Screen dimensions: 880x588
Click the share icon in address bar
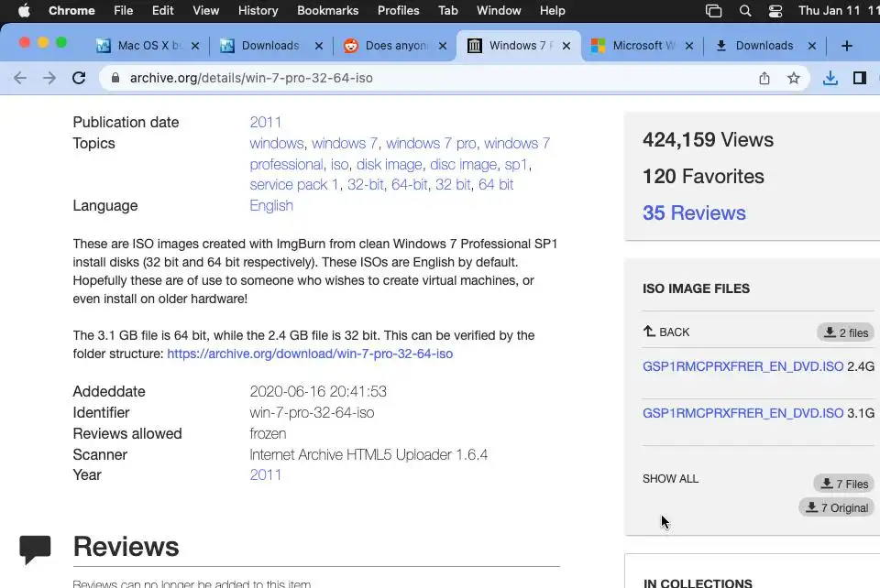click(764, 78)
